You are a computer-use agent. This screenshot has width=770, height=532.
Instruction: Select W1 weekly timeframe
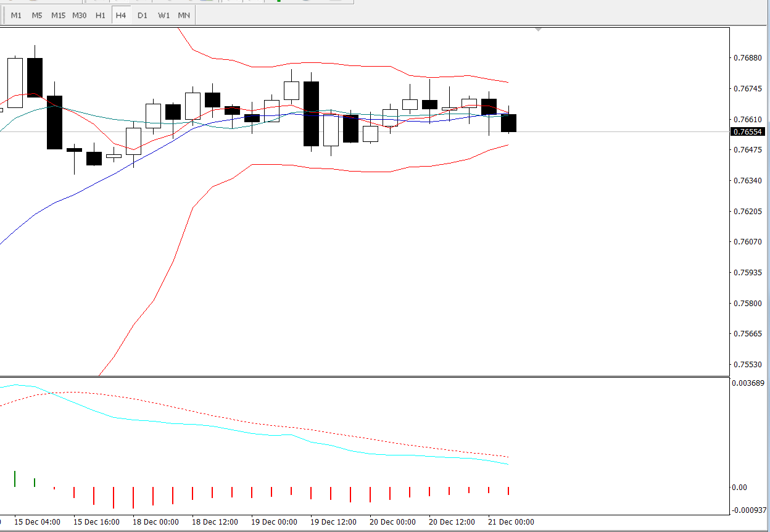tap(164, 15)
